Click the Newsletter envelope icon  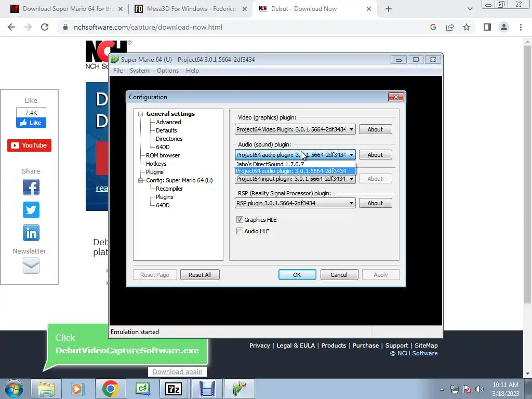31,265
